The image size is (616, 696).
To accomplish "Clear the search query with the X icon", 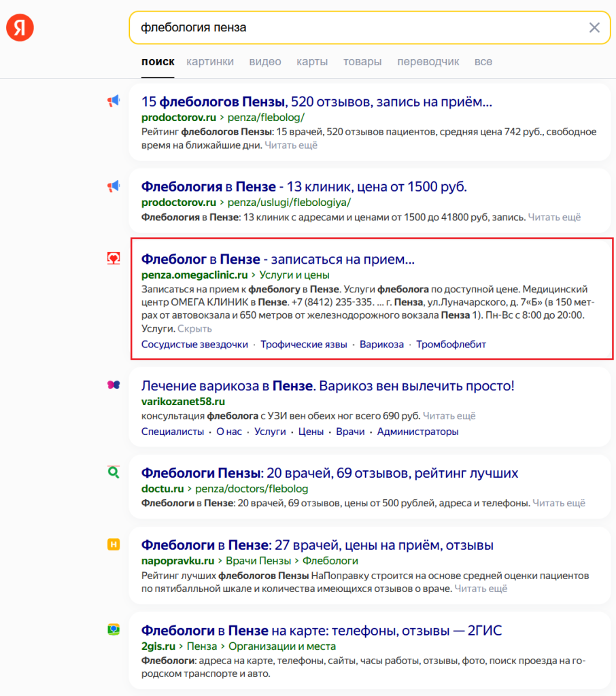I will point(594,27).
